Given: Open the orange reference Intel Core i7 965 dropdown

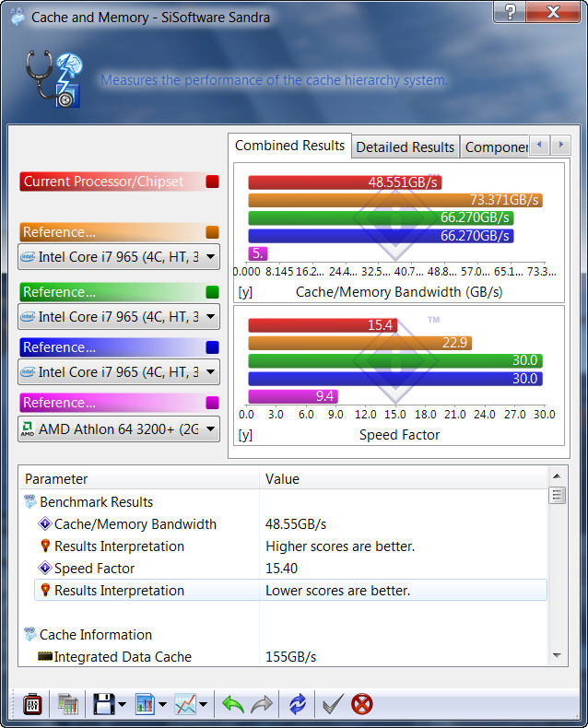Looking at the screenshot, I should [119, 257].
